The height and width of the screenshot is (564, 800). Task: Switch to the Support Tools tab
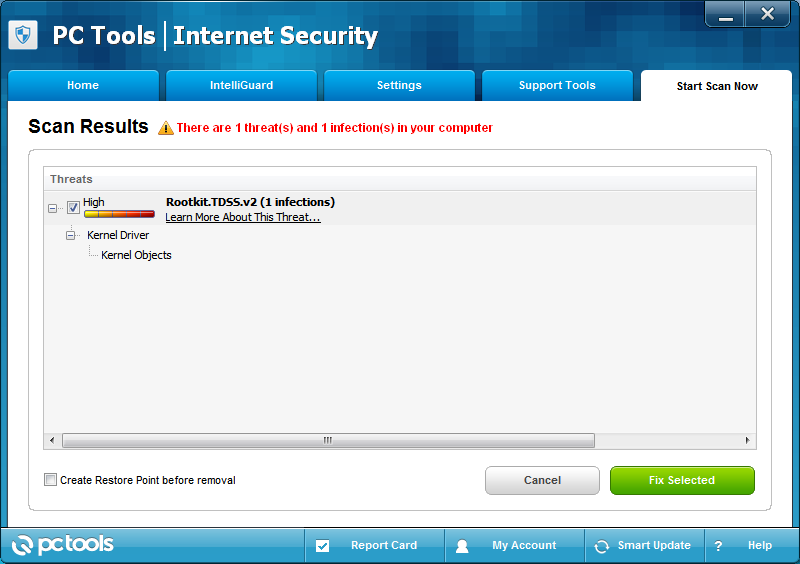coord(557,85)
